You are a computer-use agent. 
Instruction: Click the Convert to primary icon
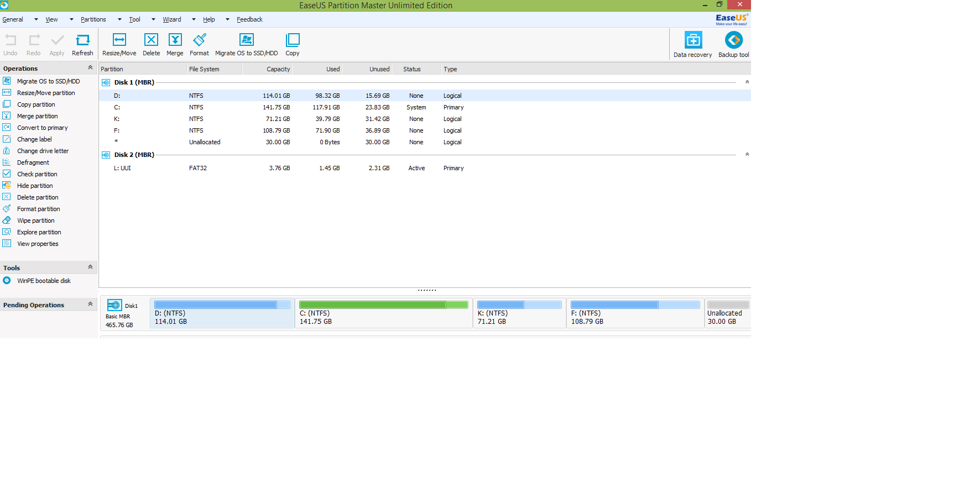(x=7, y=127)
